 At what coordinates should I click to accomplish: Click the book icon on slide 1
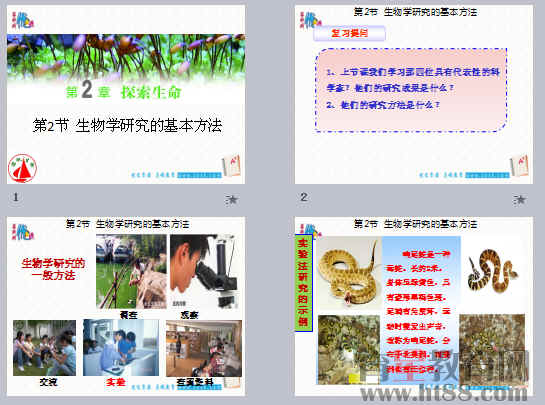coord(231,166)
